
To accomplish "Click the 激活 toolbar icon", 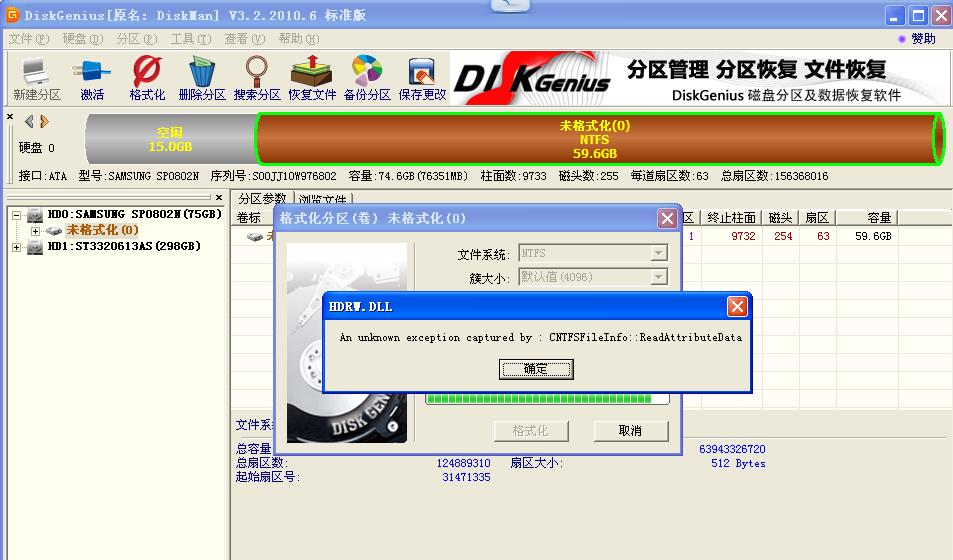I will pyautogui.click(x=92, y=78).
